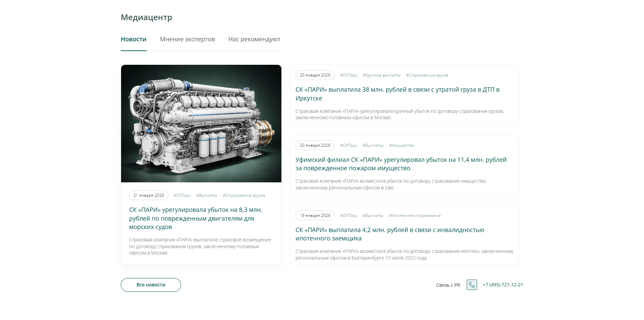This screenshot has height=320, width=644.
Task: Click #Страхование грузов tag under the engine image
Action: click(244, 195)
